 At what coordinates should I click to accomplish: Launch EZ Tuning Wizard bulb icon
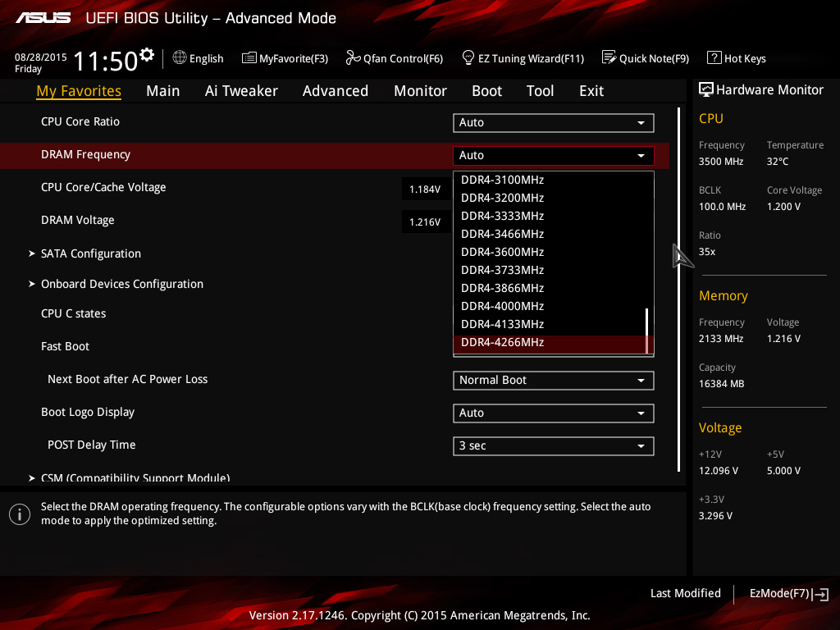point(468,57)
